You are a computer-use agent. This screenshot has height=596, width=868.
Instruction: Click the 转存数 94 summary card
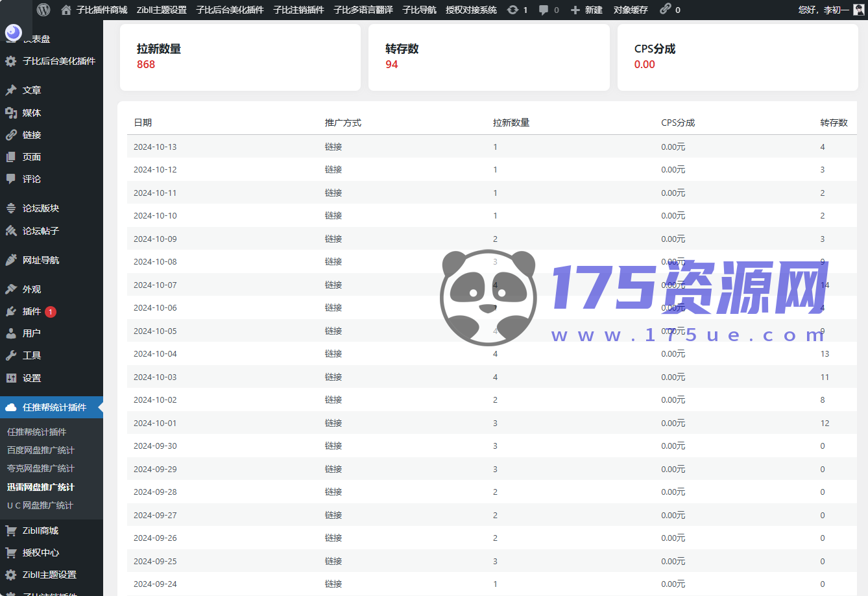pos(489,57)
